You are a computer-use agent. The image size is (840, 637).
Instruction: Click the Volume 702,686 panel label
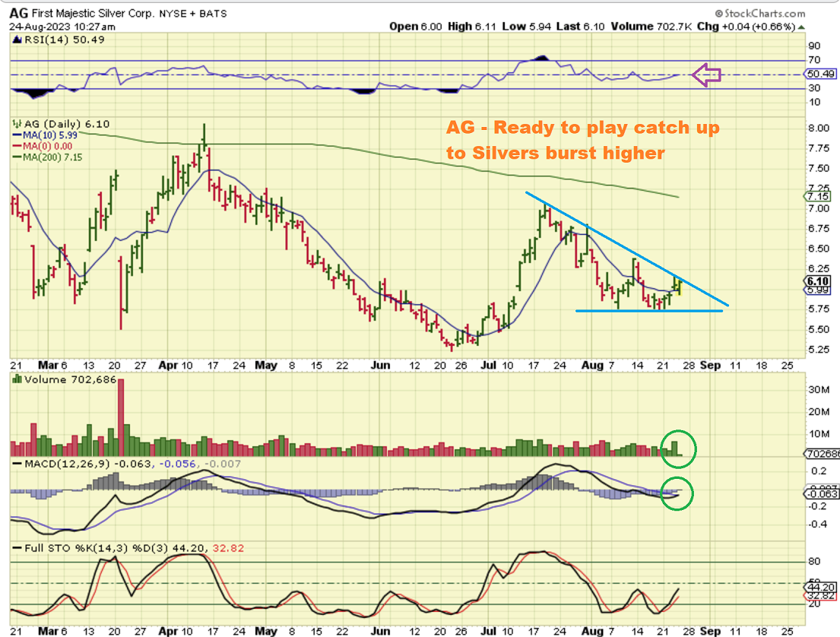coord(70,379)
